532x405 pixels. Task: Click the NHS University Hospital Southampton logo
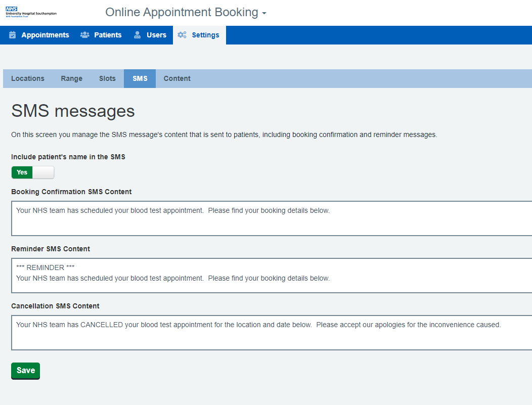[x=31, y=13]
